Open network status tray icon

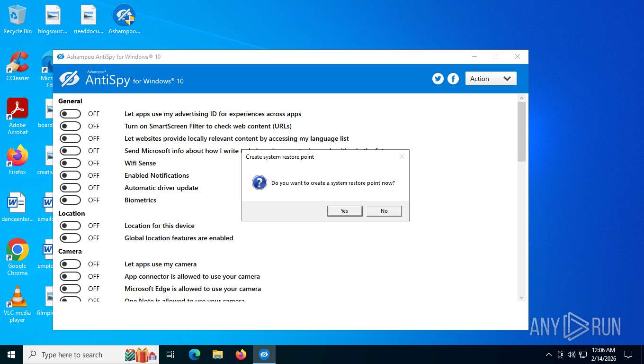coord(583,355)
